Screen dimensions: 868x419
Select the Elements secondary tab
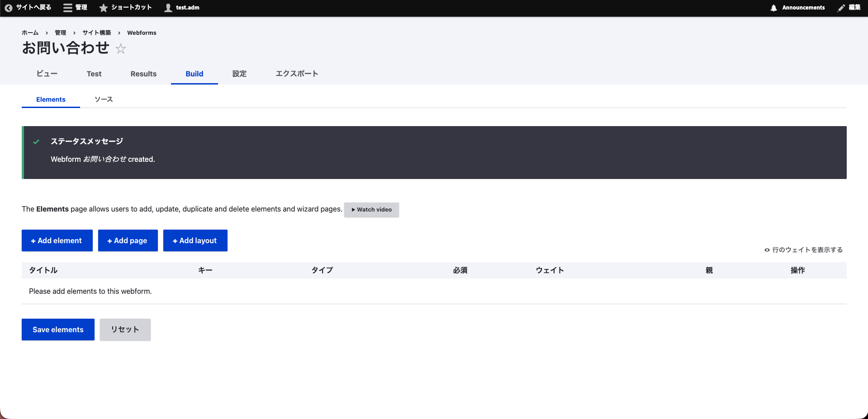coord(51,99)
